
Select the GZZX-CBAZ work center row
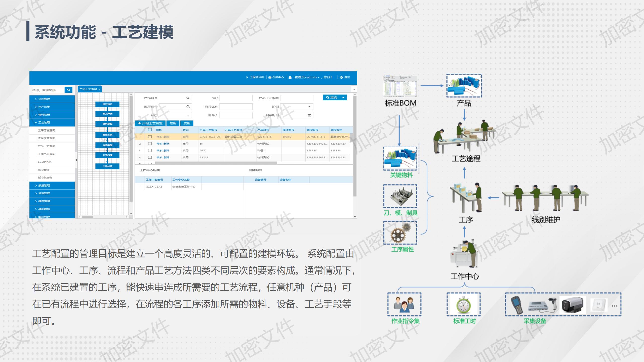tap(189, 187)
